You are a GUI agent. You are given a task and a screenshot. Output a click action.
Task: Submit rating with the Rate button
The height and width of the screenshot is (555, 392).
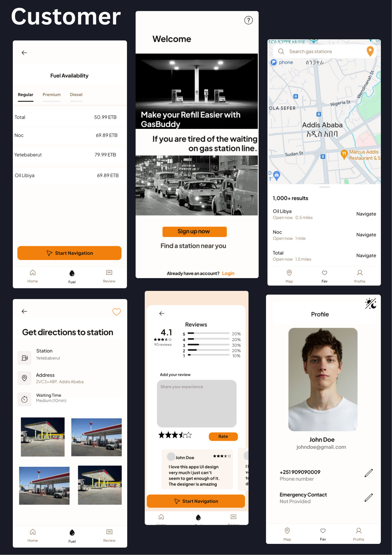pyautogui.click(x=223, y=436)
